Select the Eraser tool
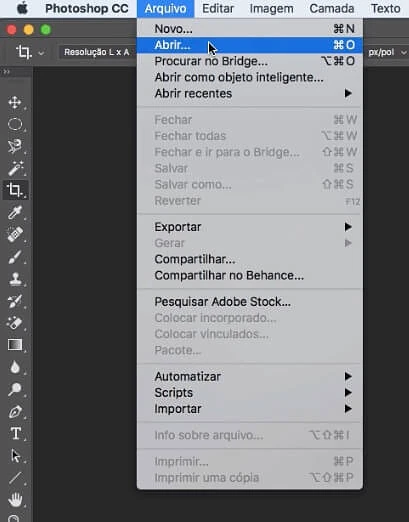Viewport: 409px width, 522px height. pos(15,323)
